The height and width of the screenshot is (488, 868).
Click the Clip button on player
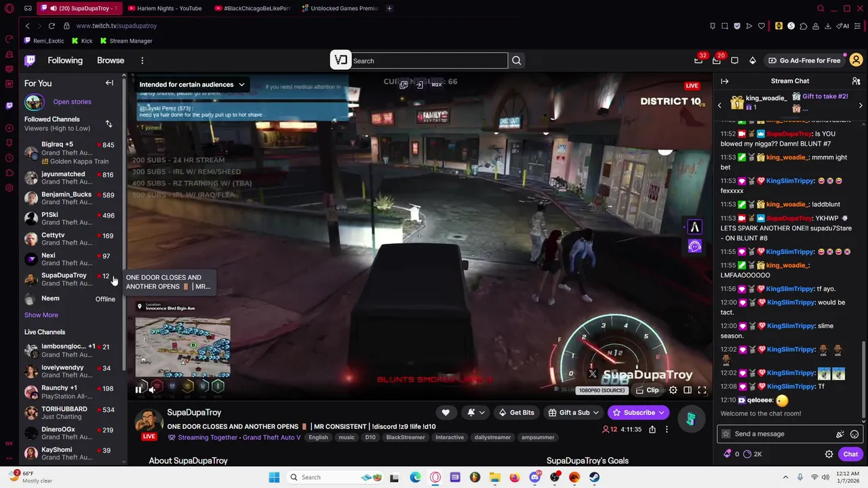646,390
